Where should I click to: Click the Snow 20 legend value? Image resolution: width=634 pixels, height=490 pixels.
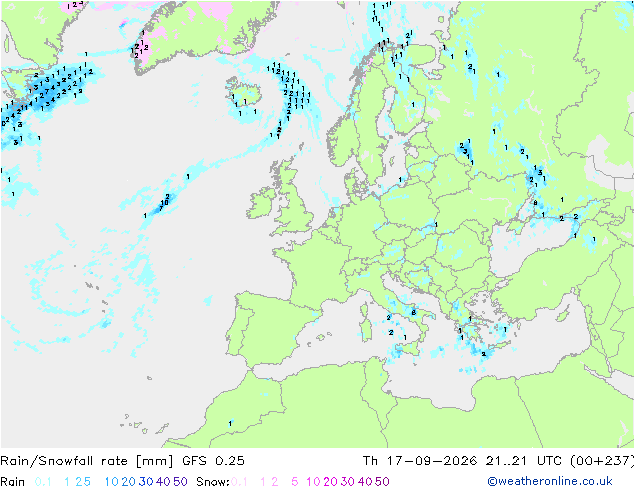[x=330, y=482]
